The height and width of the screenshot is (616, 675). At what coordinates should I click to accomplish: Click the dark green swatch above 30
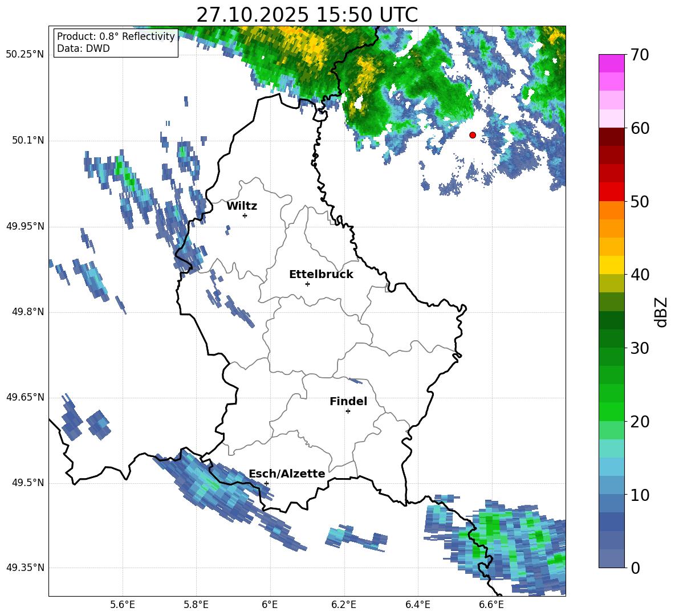tap(611, 338)
